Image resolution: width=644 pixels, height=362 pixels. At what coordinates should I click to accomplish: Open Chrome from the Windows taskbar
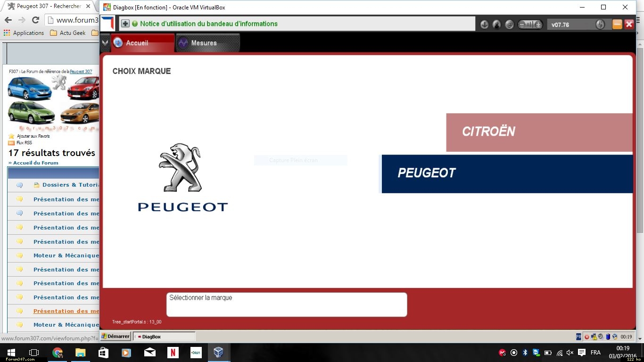[58, 353]
